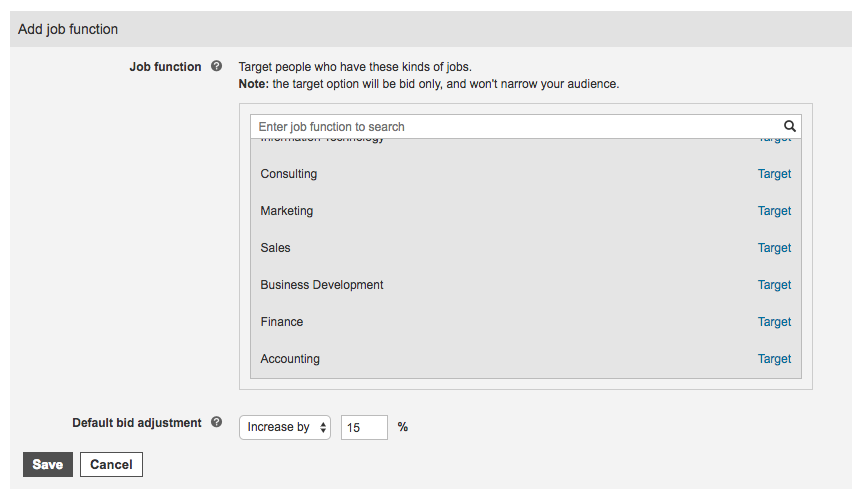The height and width of the screenshot is (495, 852).
Task: Select the Accounting row label
Action: (290, 359)
